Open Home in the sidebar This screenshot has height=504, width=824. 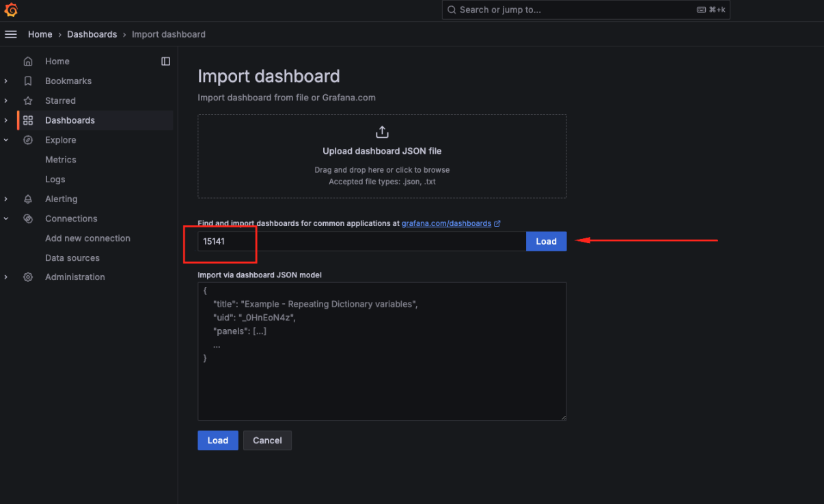57,61
